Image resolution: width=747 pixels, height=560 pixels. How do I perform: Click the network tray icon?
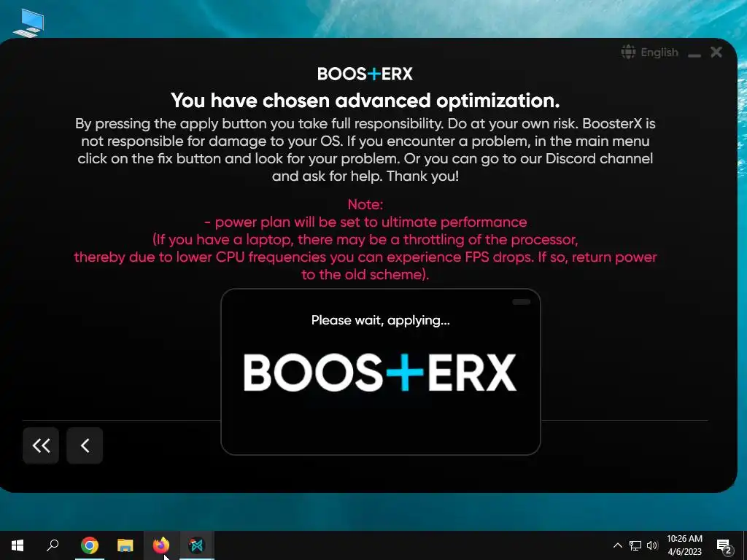635,545
